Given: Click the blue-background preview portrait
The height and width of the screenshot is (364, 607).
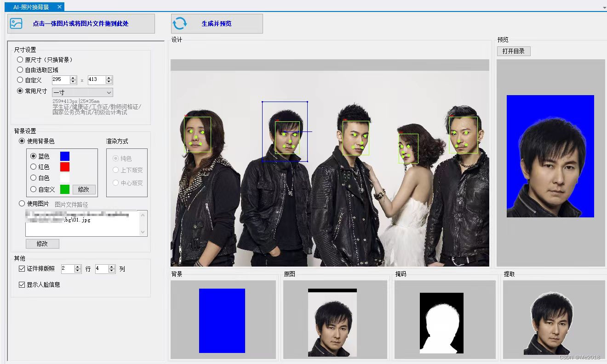Looking at the screenshot, I should click(x=550, y=156).
